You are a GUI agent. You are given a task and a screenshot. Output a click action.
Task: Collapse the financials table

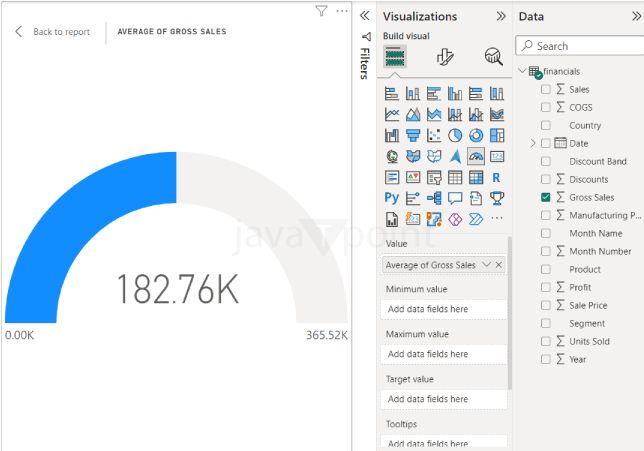click(522, 71)
